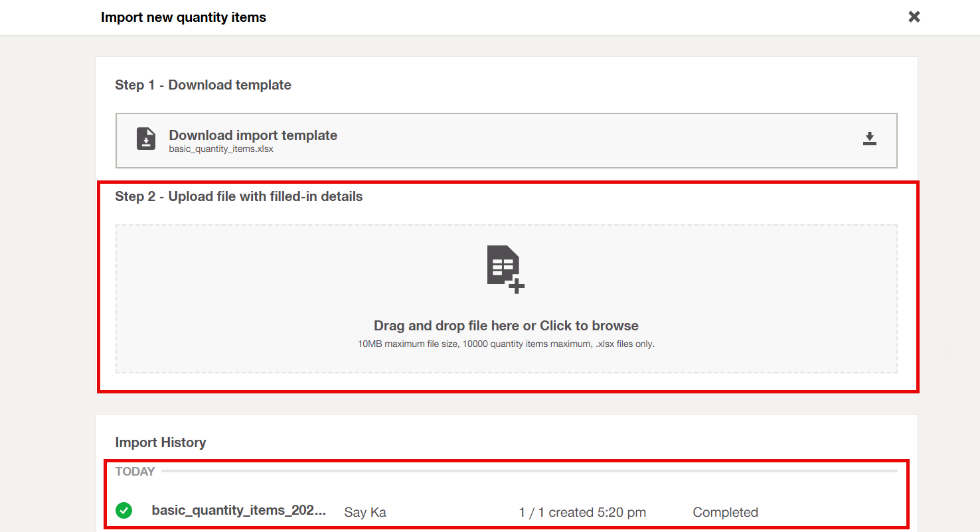The width and height of the screenshot is (980, 532).
Task: Close the Import new quantity items dialog
Action: coord(914,17)
